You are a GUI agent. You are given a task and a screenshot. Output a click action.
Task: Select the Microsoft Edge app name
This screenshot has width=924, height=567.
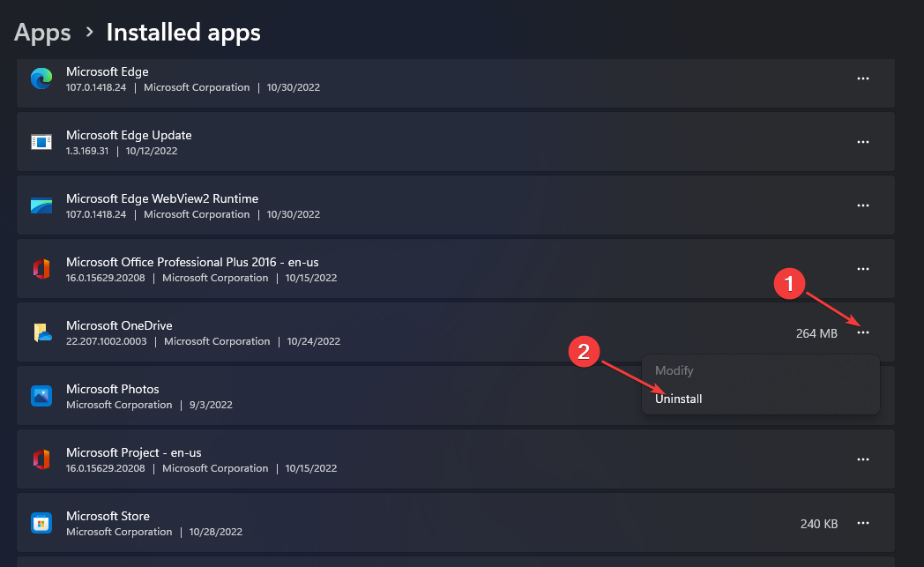tap(108, 72)
